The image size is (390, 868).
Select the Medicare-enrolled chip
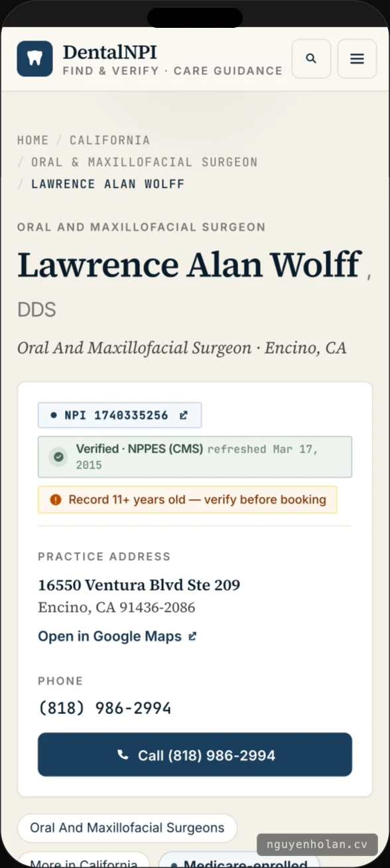tap(239, 860)
